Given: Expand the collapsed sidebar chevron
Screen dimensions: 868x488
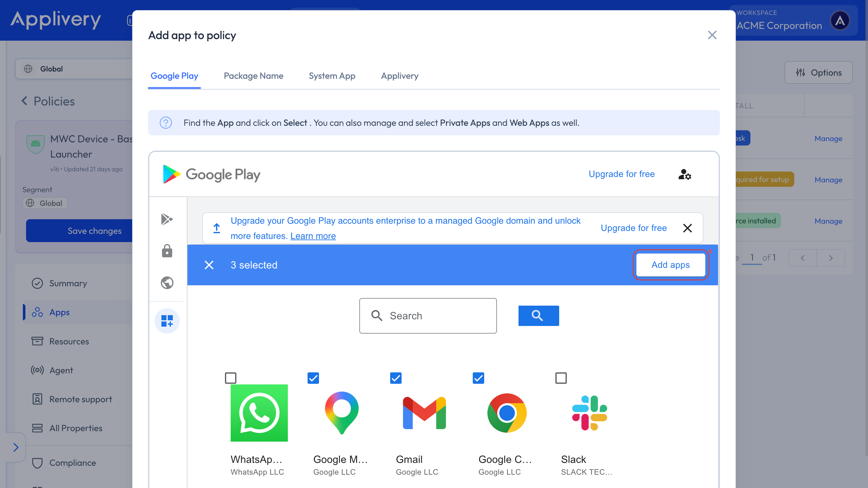Looking at the screenshot, I should click(16, 447).
